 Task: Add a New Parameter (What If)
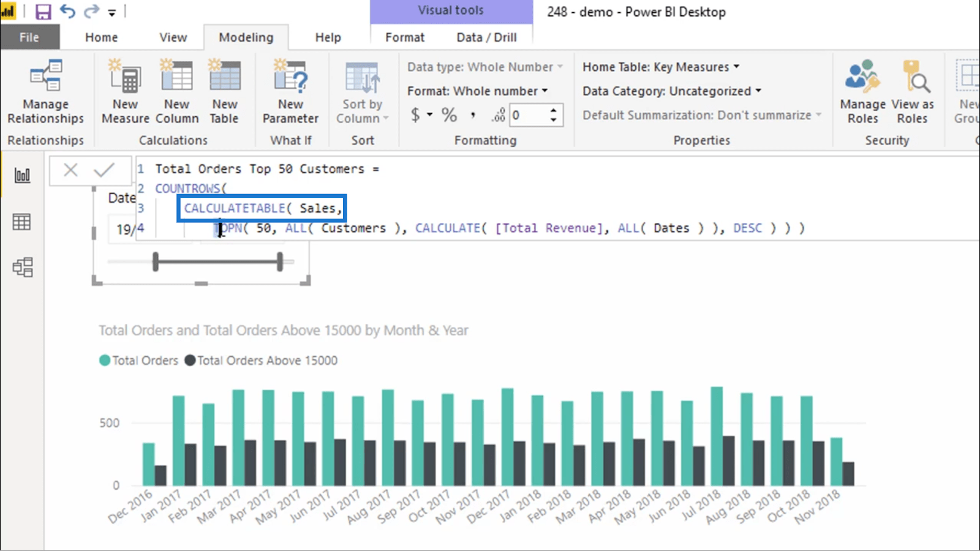(291, 92)
